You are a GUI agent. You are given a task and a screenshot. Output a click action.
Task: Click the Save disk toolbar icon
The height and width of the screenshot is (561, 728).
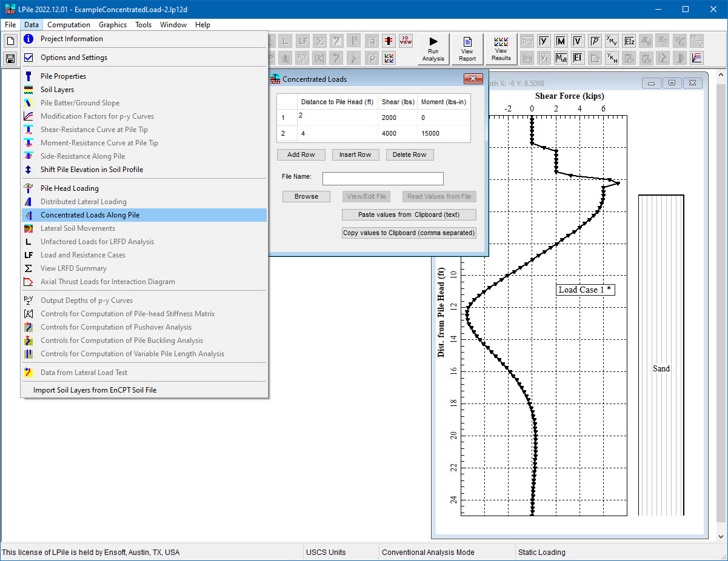point(10,58)
